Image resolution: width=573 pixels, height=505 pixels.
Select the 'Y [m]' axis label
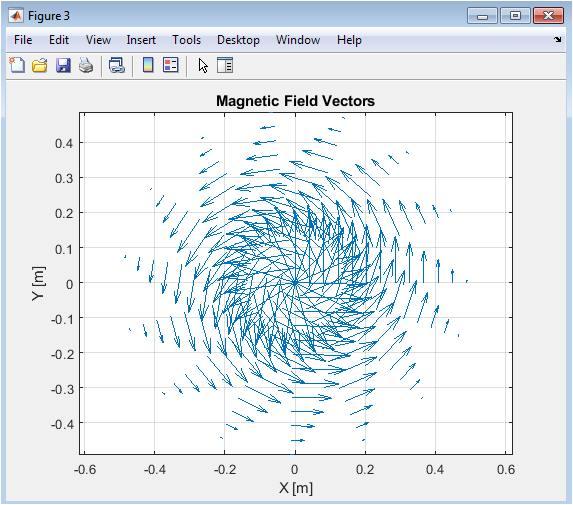point(38,284)
